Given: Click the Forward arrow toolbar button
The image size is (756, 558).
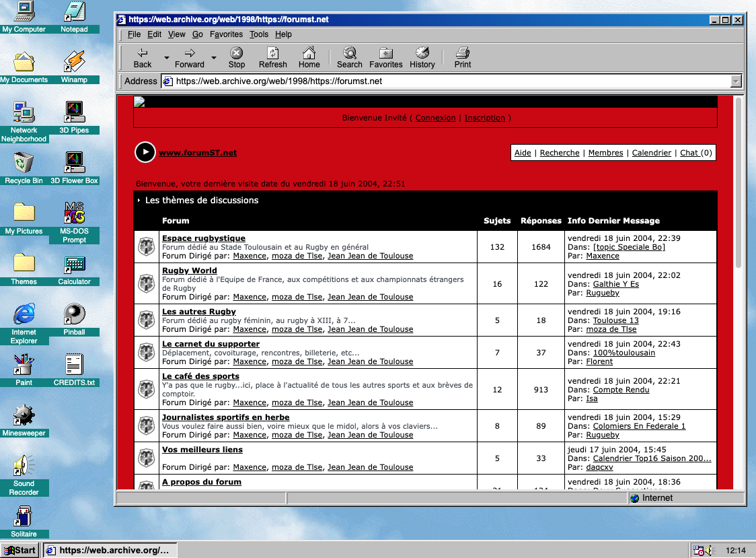Looking at the screenshot, I should tap(190, 58).
